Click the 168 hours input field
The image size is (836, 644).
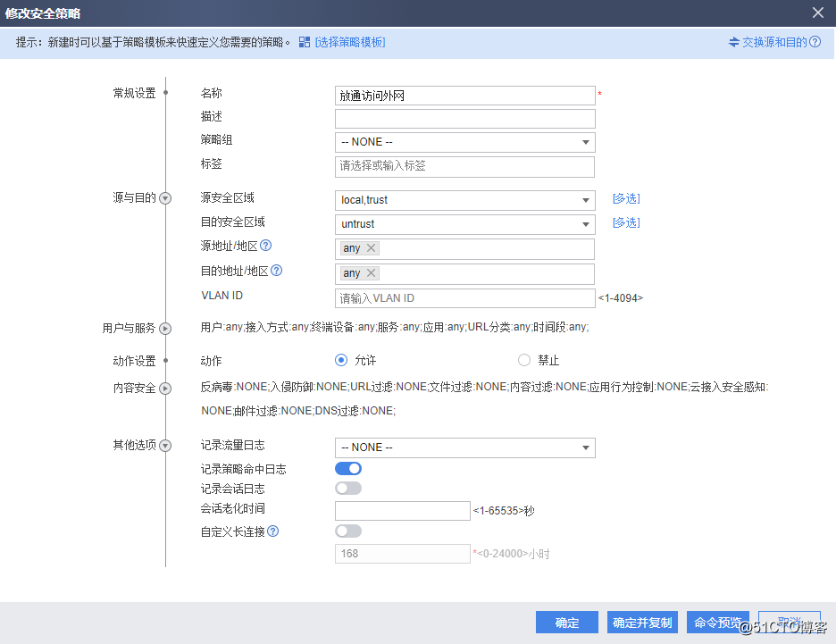(x=403, y=554)
